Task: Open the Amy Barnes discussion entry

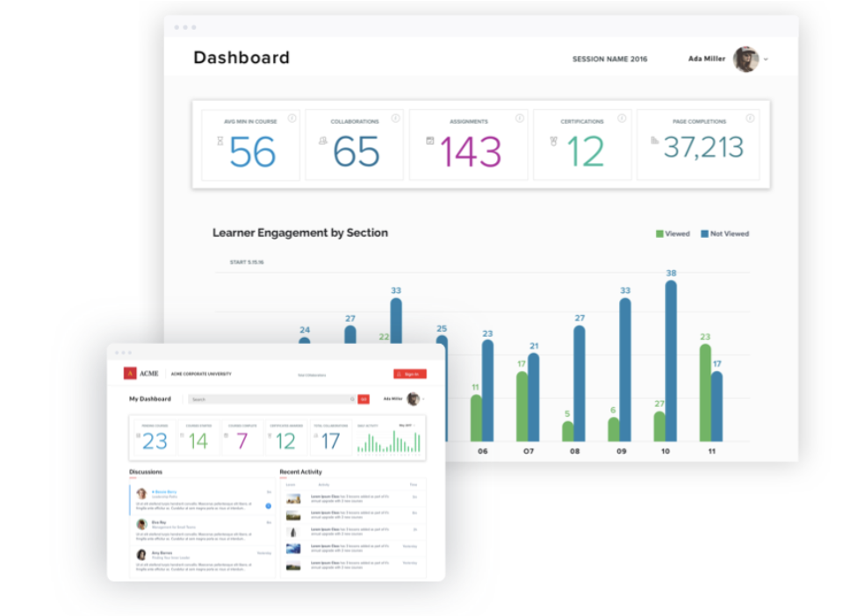Action: (x=201, y=562)
